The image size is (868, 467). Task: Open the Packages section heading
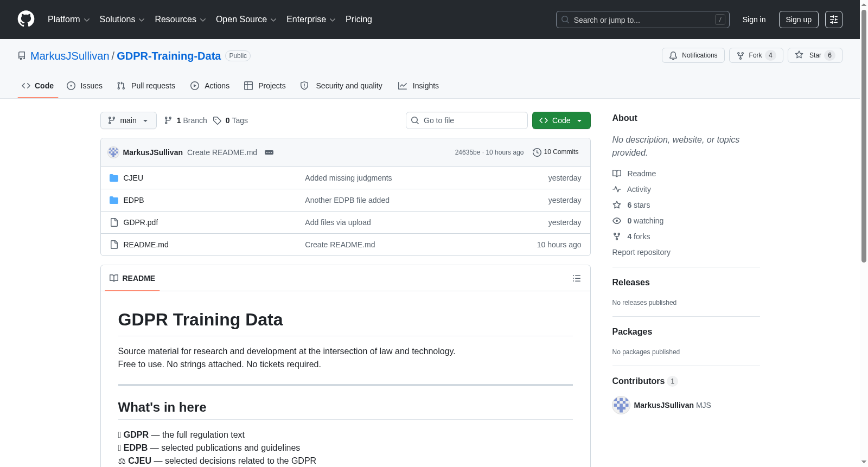pyautogui.click(x=632, y=332)
